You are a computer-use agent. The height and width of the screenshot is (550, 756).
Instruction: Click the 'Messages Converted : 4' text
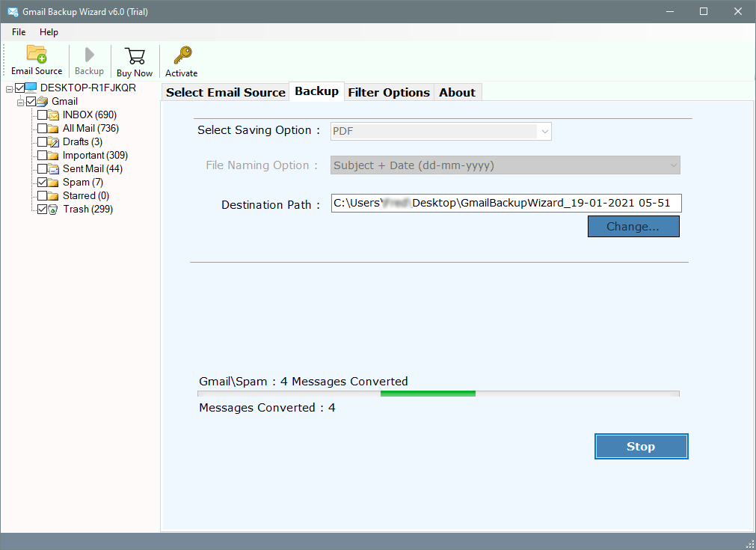(x=267, y=408)
